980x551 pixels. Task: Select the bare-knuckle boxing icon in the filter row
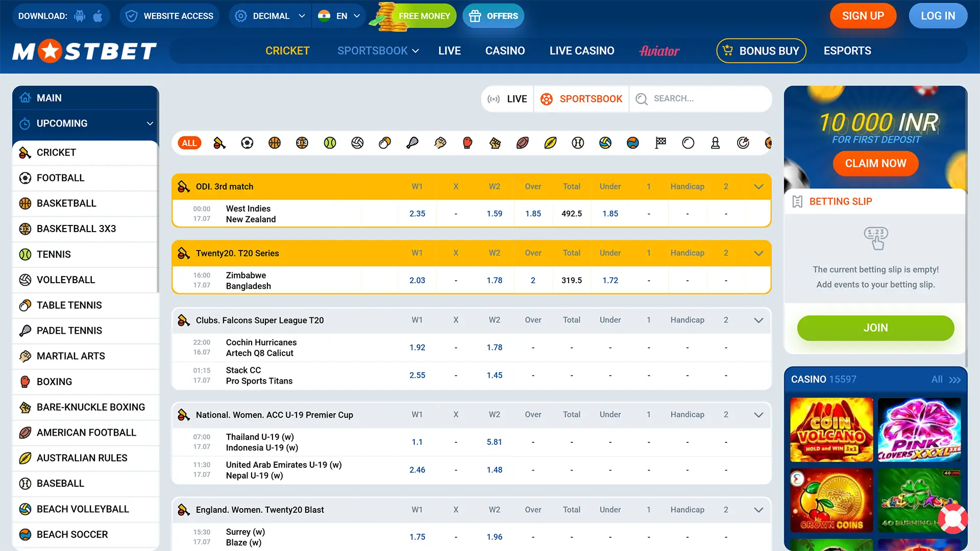click(495, 143)
